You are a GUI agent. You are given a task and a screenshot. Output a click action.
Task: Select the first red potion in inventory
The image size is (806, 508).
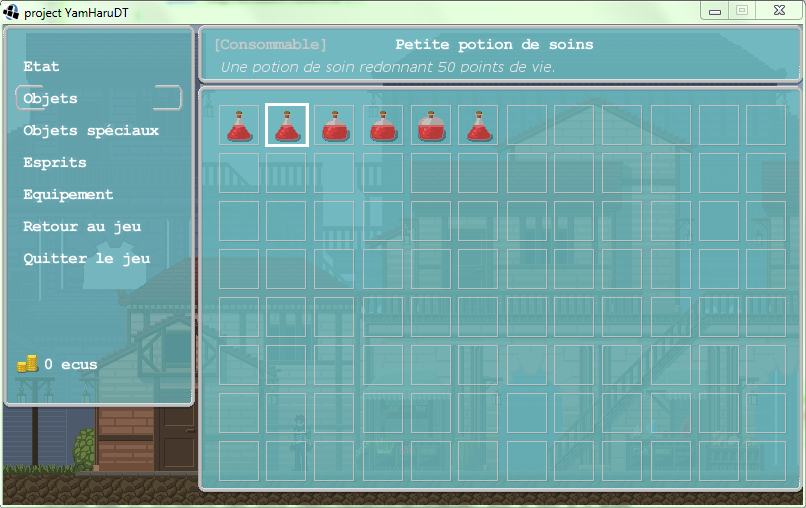click(x=239, y=126)
